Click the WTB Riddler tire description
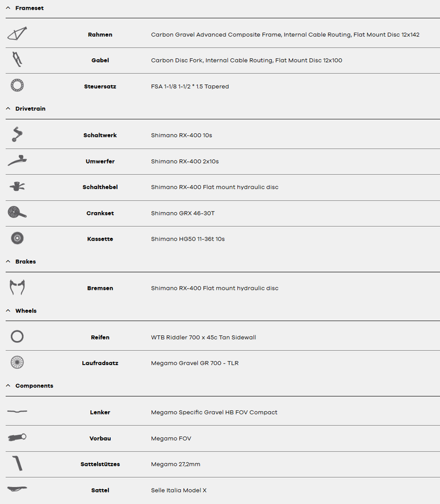Viewport: 440px width, 504px height. (203, 337)
